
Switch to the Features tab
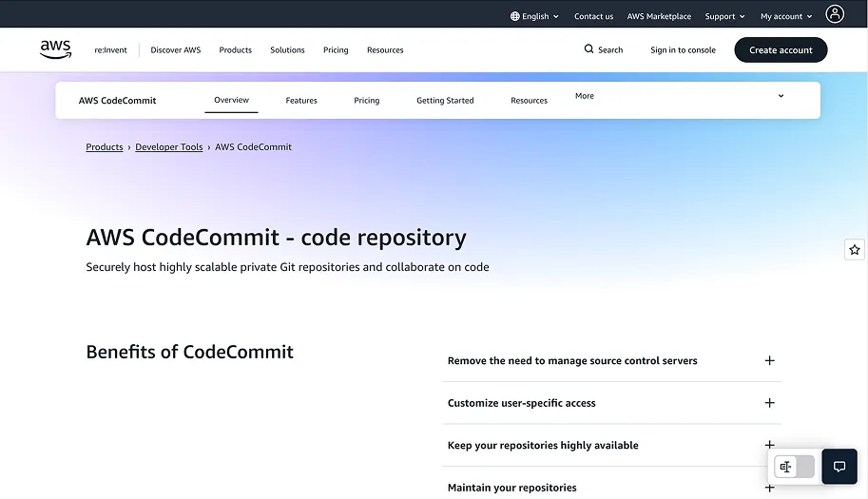[301, 100]
